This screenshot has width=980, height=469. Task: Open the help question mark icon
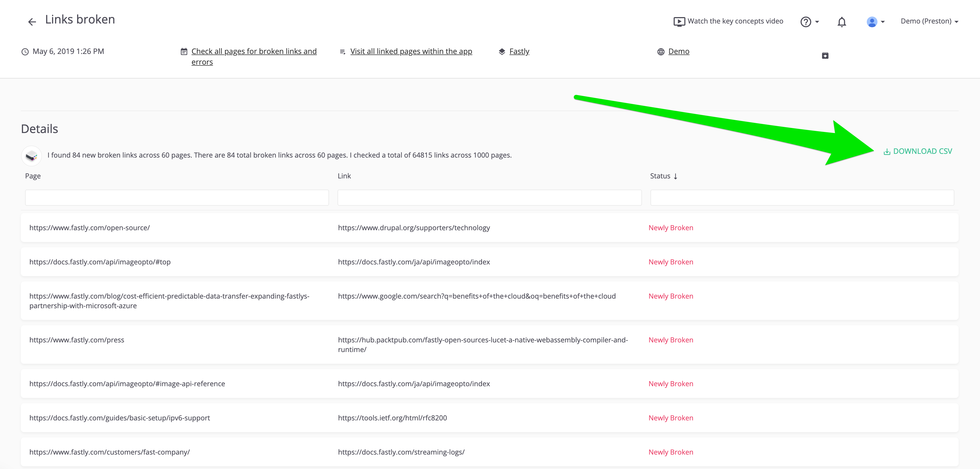805,22
